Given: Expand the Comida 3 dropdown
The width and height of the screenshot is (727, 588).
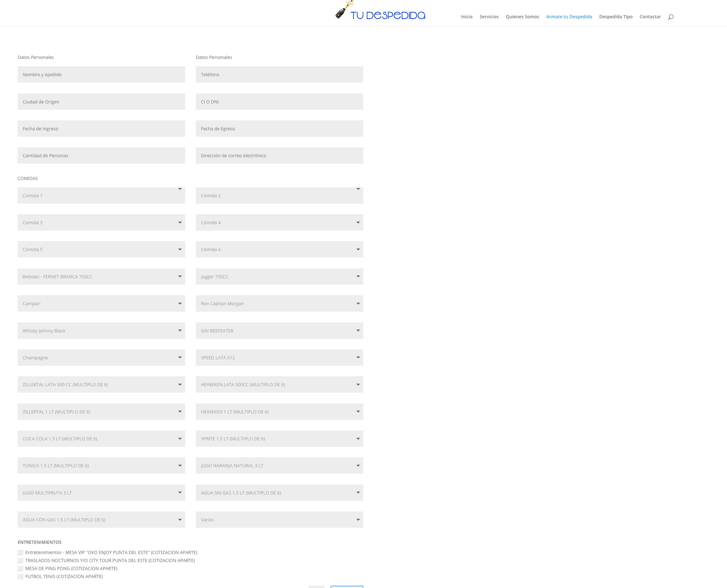Looking at the screenshot, I should pyautogui.click(x=101, y=223).
